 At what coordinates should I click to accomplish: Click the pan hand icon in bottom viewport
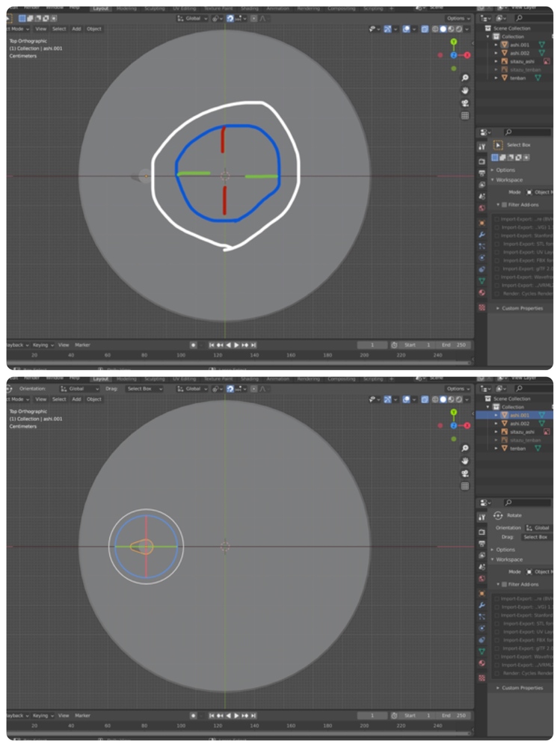click(x=465, y=461)
